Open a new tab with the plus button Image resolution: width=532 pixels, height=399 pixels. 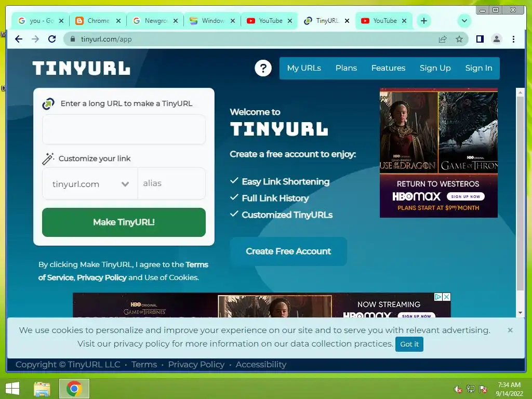pos(424,21)
